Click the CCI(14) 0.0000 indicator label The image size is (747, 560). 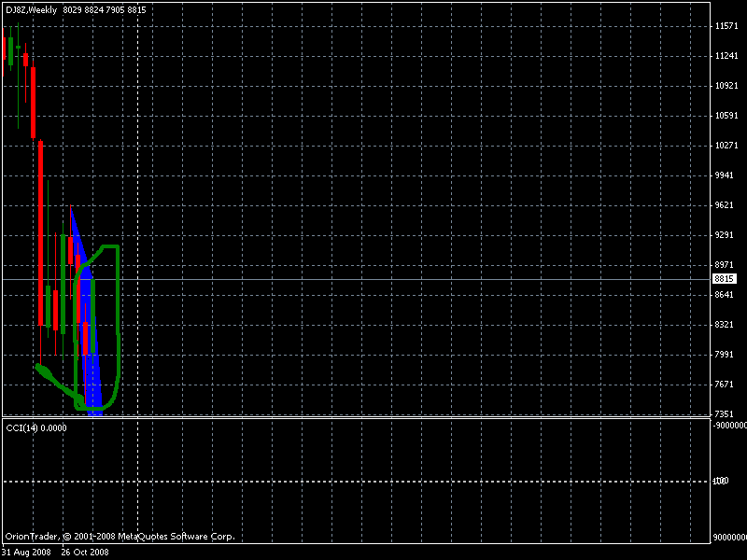pyautogui.click(x=36, y=428)
